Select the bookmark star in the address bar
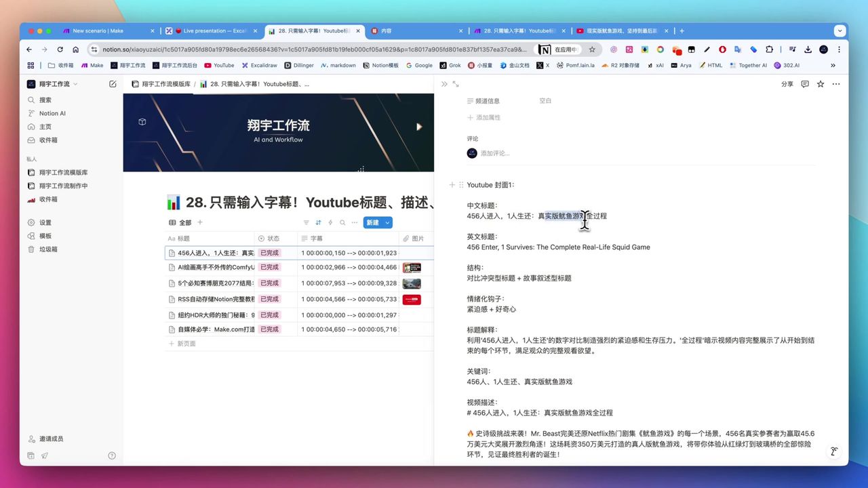The width and height of the screenshot is (868, 488). click(x=593, y=49)
